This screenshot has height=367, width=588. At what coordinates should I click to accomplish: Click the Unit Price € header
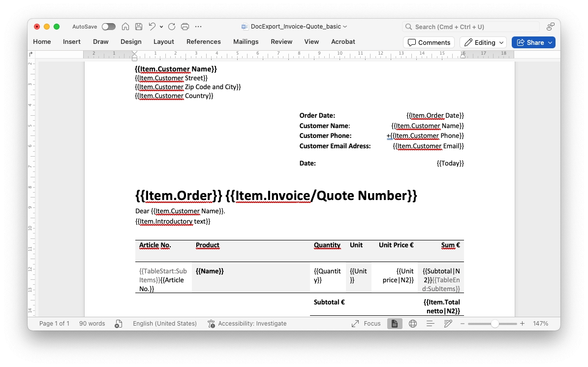pos(396,245)
